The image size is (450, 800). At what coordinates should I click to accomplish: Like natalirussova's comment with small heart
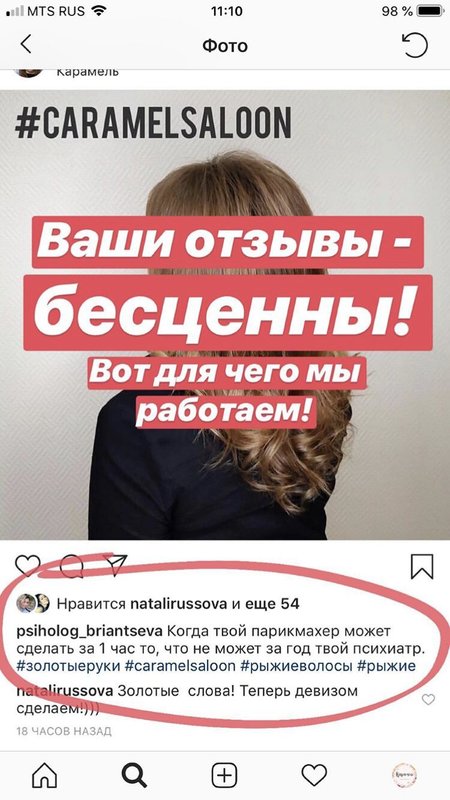click(428, 699)
